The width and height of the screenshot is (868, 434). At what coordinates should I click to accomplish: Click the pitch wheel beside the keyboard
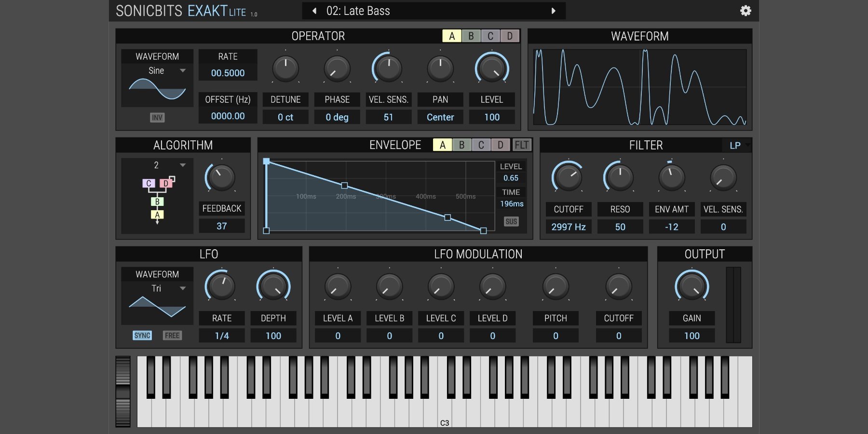coord(123,392)
